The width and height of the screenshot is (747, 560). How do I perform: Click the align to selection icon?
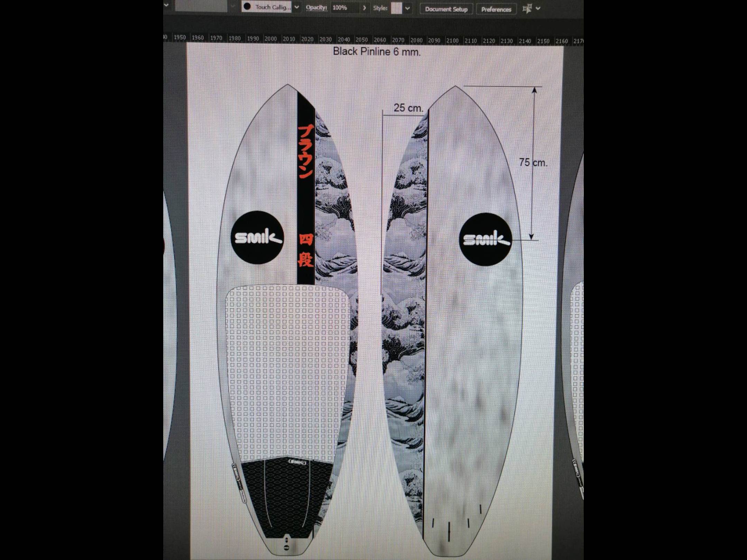click(527, 9)
